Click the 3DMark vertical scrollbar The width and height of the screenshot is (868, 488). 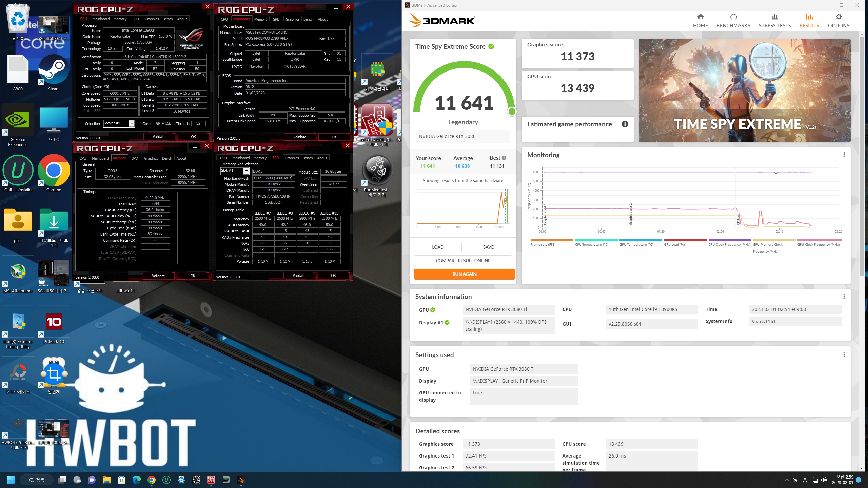coord(862,156)
